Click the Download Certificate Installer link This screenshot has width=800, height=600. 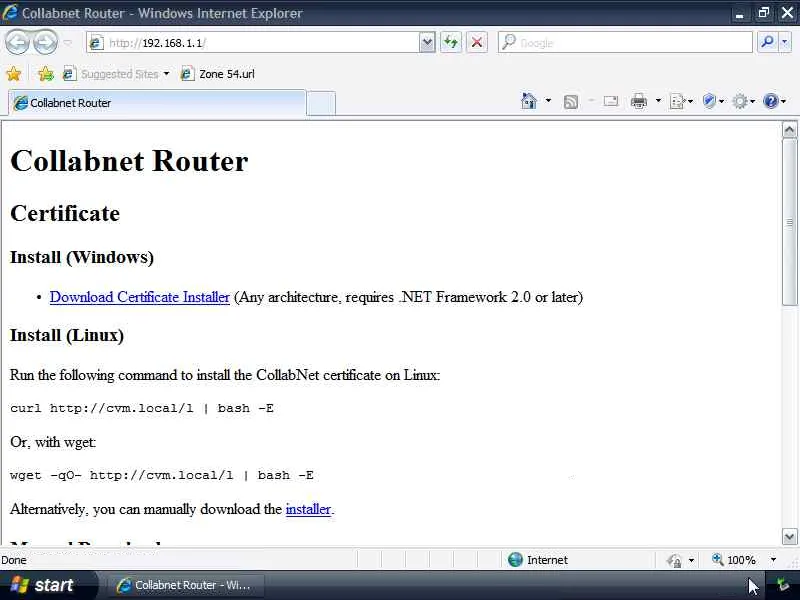[x=140, y=297]
